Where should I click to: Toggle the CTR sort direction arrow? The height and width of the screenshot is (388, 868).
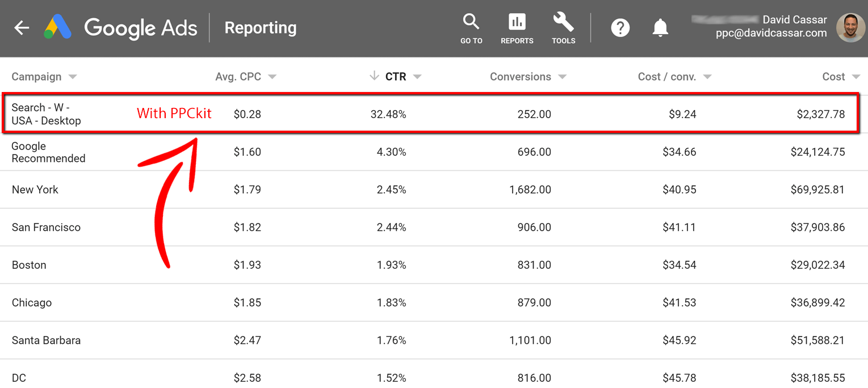point(374,76)
